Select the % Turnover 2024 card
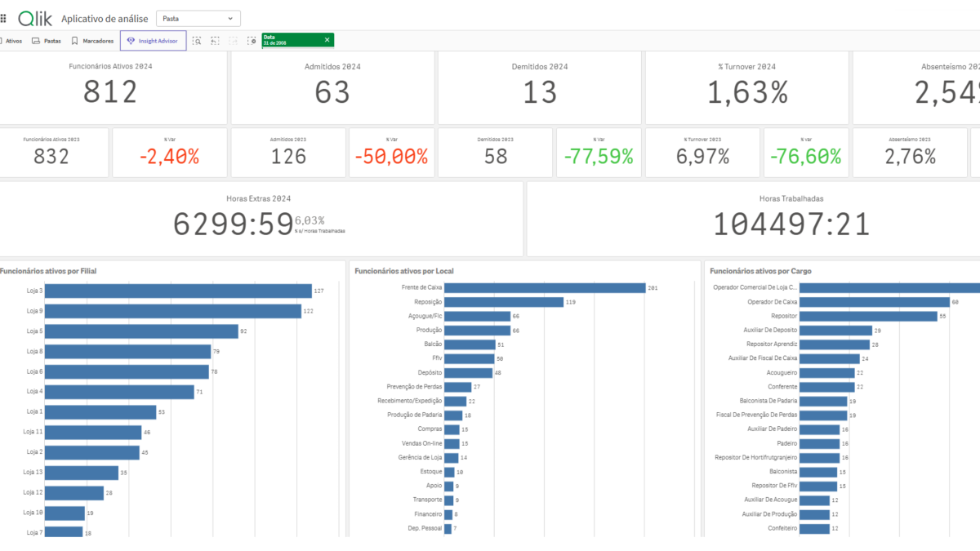The width and height of the screenshot is (980, 551). pyautogui.click(x=747, y=87)
